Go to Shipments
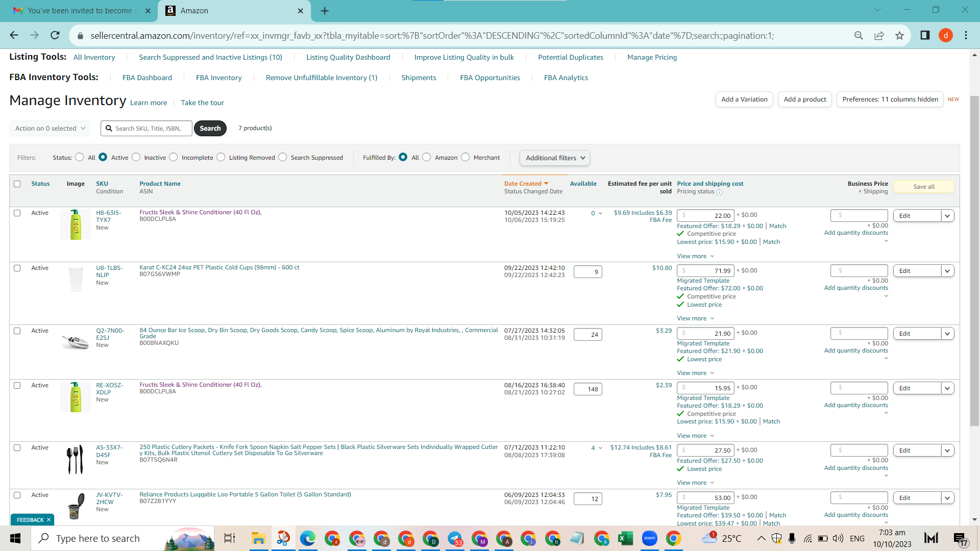980x551 pixels. 419,78
